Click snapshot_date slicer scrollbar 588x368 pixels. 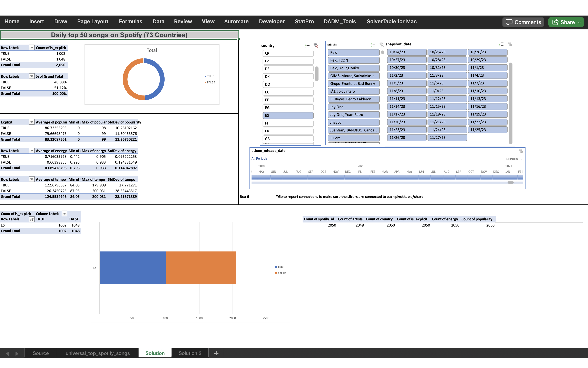point(510,103)
